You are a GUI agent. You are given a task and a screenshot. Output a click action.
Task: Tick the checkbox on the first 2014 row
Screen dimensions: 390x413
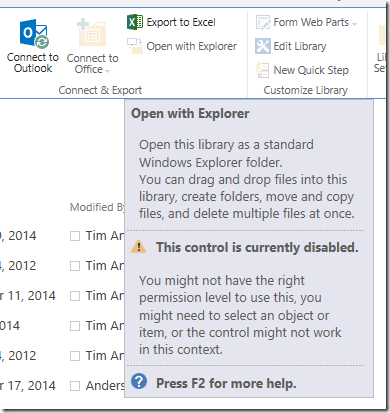click(x=75, y=236)
